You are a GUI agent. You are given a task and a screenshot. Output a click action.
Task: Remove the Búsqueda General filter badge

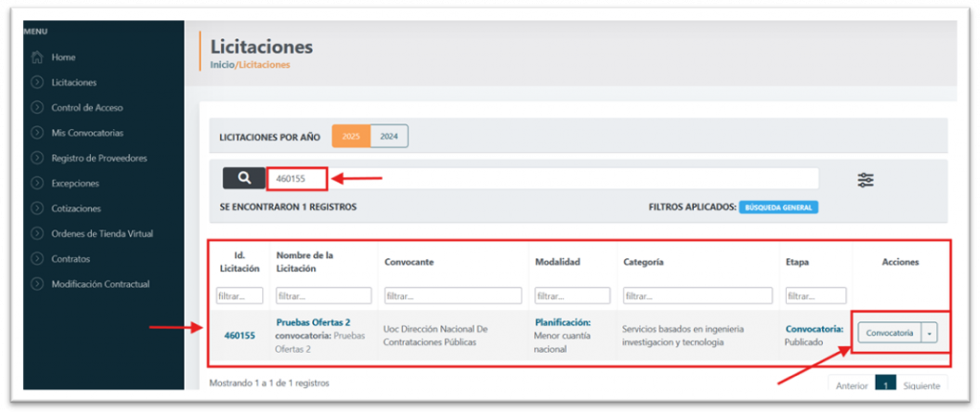(x=779, y=207)
